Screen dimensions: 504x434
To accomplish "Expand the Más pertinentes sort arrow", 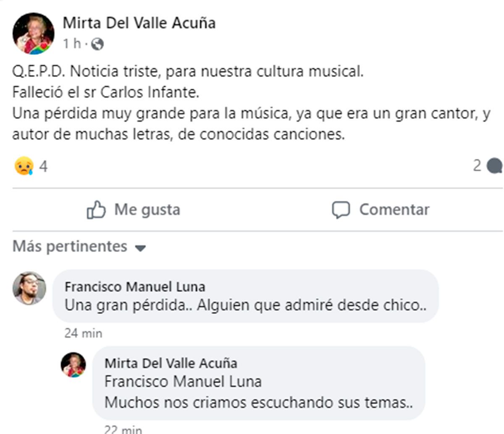I will click(140, 248).
